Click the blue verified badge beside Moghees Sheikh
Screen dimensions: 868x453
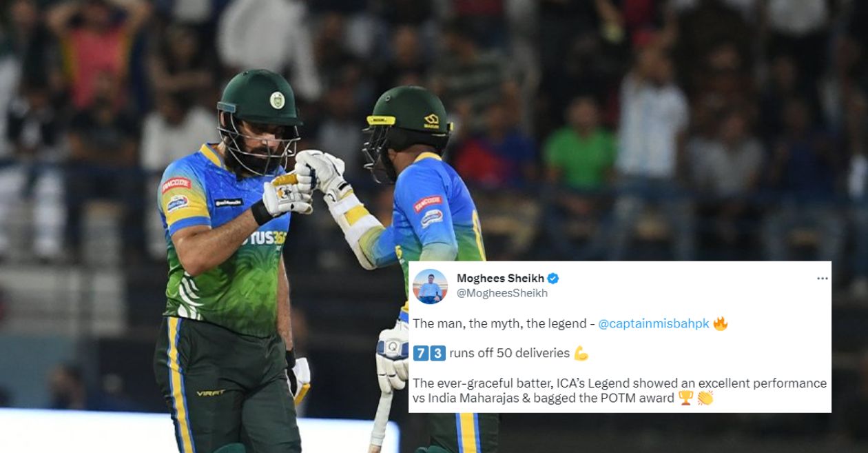coord(553,279)
